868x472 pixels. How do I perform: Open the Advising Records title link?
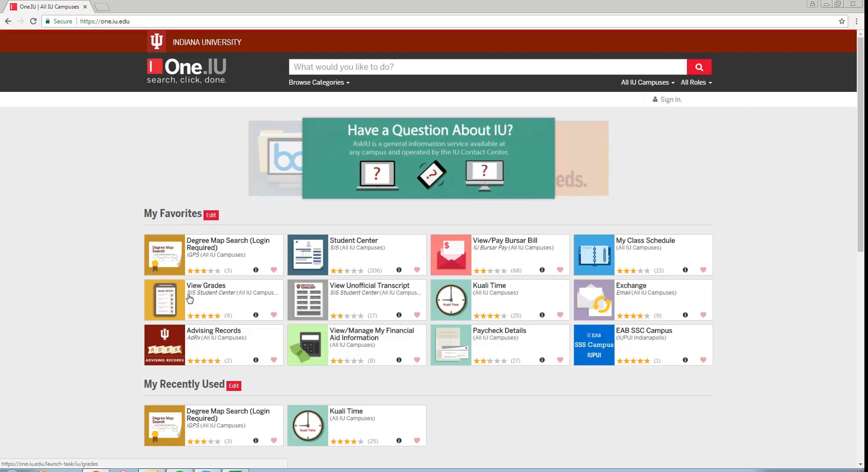pyautogui.click(x=213, y=331)
